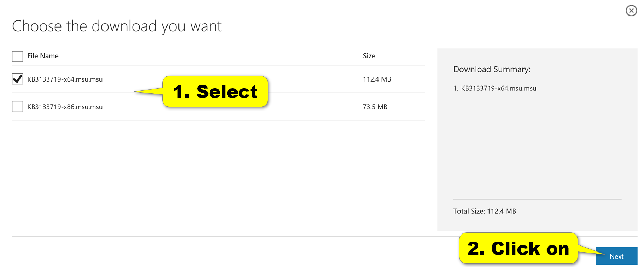
Task: Close the download chooser with the X icon
Action: point(631,11)
